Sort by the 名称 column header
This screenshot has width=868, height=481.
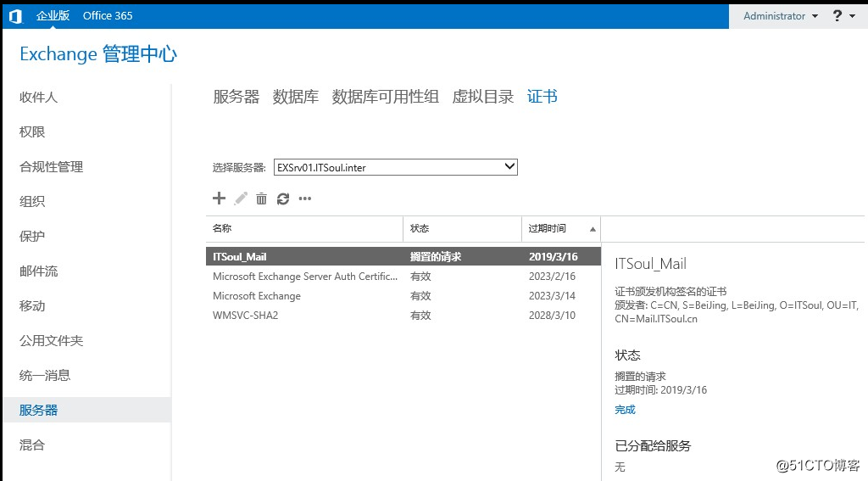[304, 229]
